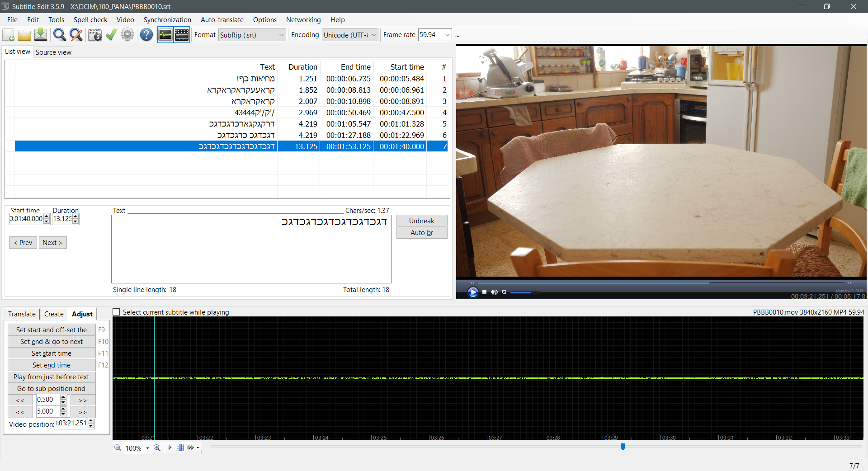Open the Auto-translate menu
868x471 pixels.
pos(222,20)
